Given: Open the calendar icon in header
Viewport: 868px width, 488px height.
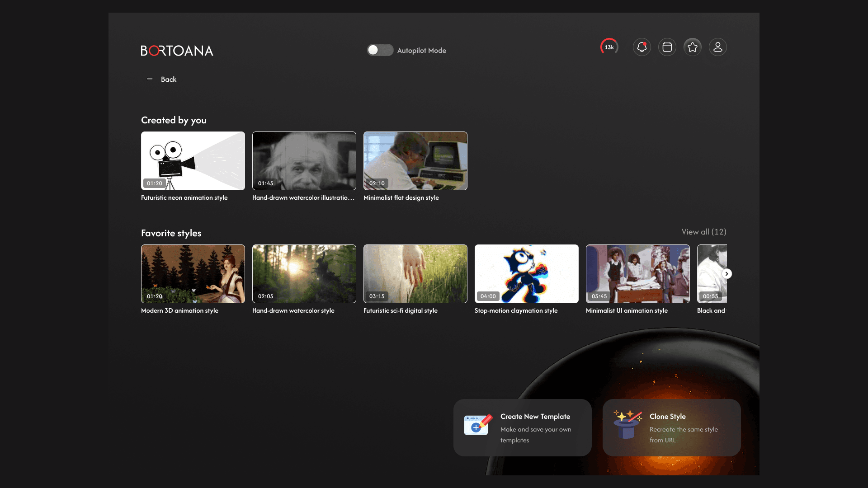Looking at the screenshot, I should (x=667, y=47).
